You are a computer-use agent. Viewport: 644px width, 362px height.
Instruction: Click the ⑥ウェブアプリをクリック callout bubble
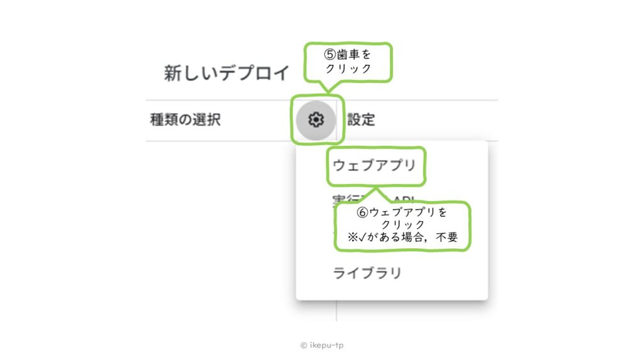[x=402, y=226]
